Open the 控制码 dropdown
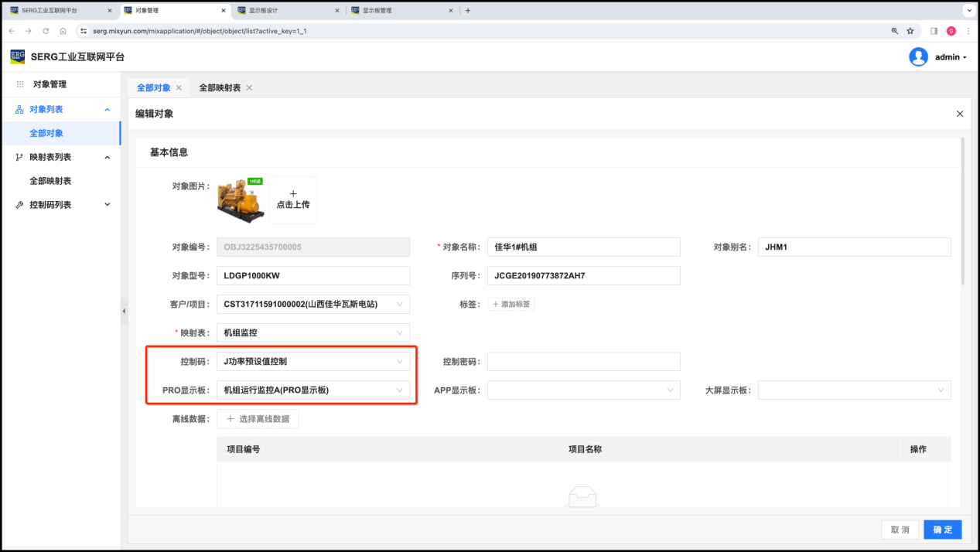The width and height of the screenshot is (980, 552). [x=313, y=362]
